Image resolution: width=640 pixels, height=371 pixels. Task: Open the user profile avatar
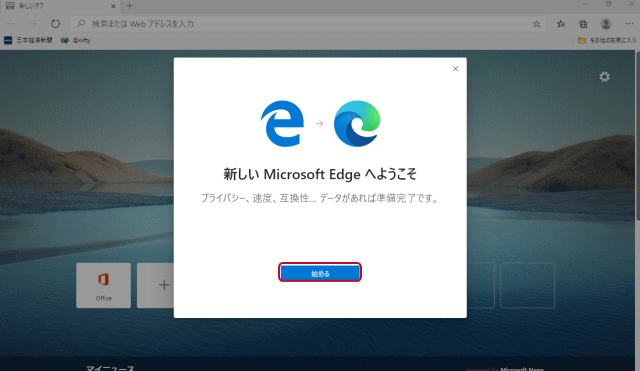click(606, 24)
